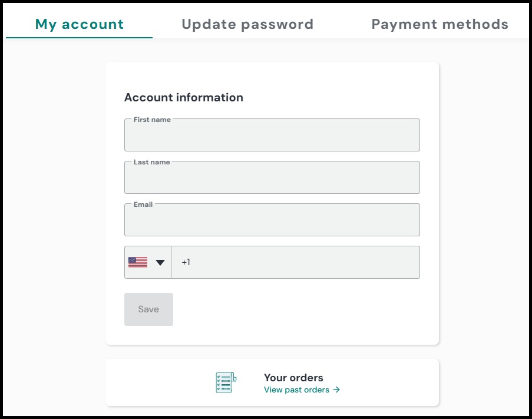Select the My account tab

click(79, 24)
